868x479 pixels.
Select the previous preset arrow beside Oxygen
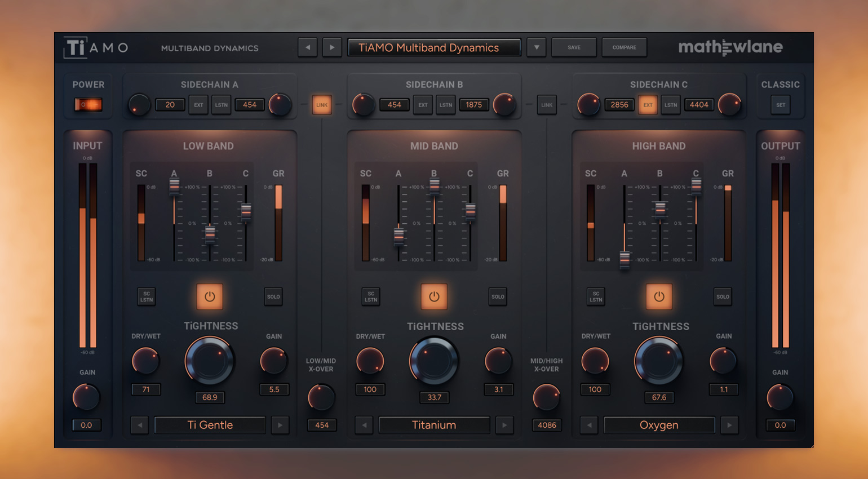[x=588, y=425]
